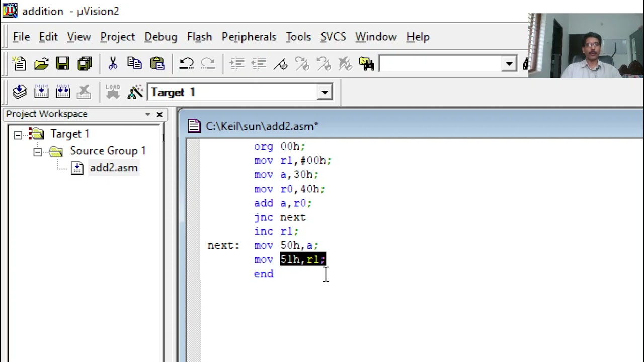Click the Copy icon
644x362 pixels.
[134, 64]
